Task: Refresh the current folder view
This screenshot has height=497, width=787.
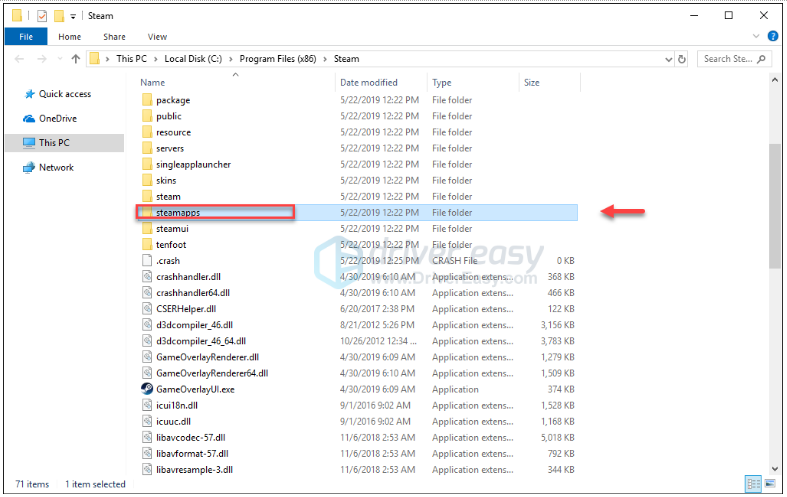Action: (x=682, y=59)
